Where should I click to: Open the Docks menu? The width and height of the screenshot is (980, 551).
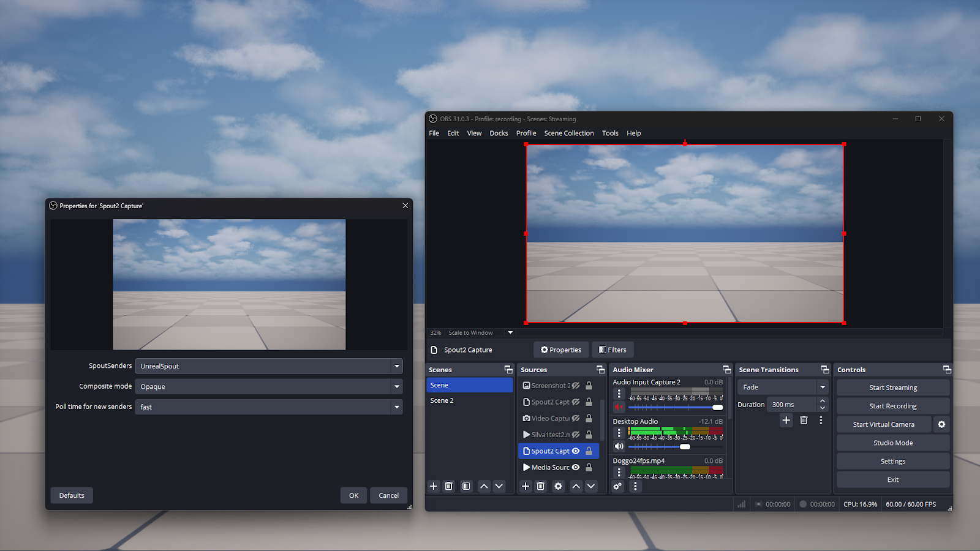pyautogui.click(x=499, y=133)
